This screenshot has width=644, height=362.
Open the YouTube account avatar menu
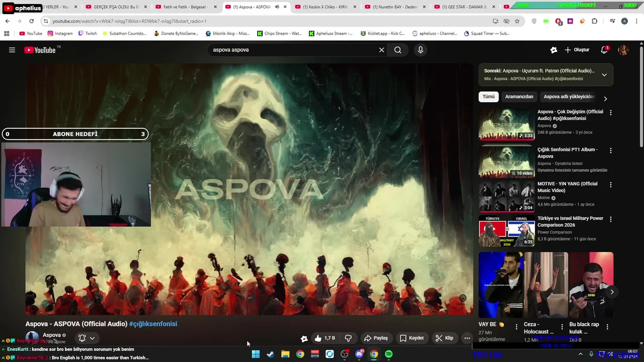coord(623,50)
